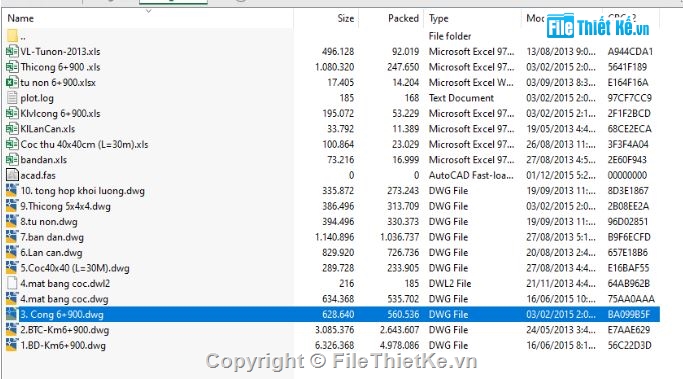The width and height of the screenshot is (683, 379).
Task: Select the blank file icon for 4.mat bang coc.dwl2
Action: coord(12,283)
